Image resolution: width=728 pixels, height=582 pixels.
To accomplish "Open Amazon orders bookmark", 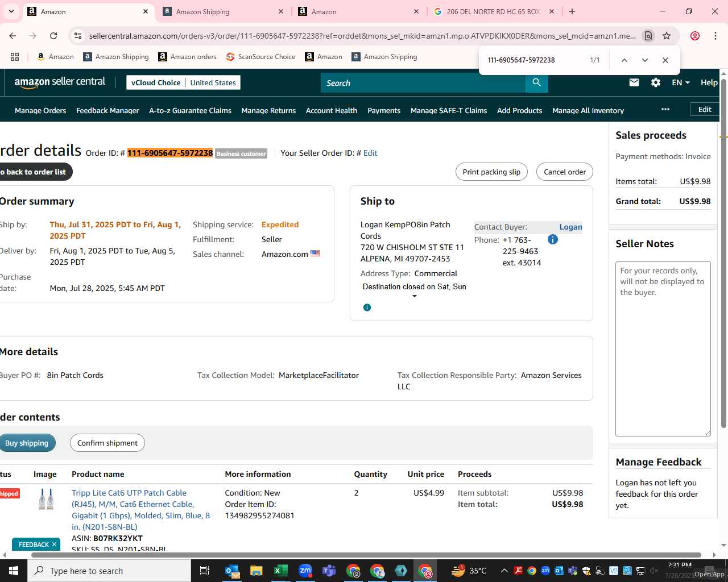I will (187, 57).
